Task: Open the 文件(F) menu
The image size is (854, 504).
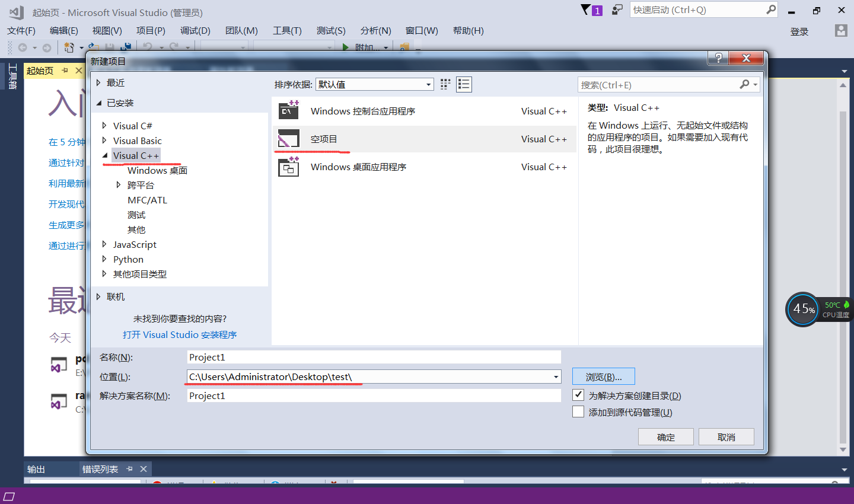Action: [21, 31]
